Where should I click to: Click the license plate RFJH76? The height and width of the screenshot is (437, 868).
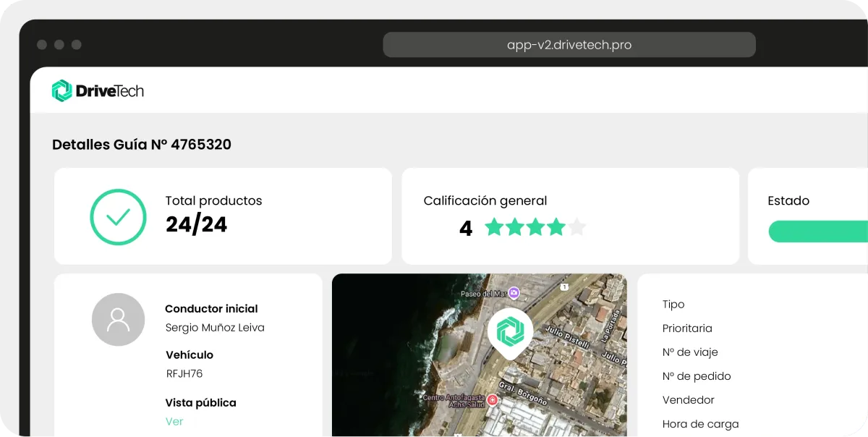point(184,374)
